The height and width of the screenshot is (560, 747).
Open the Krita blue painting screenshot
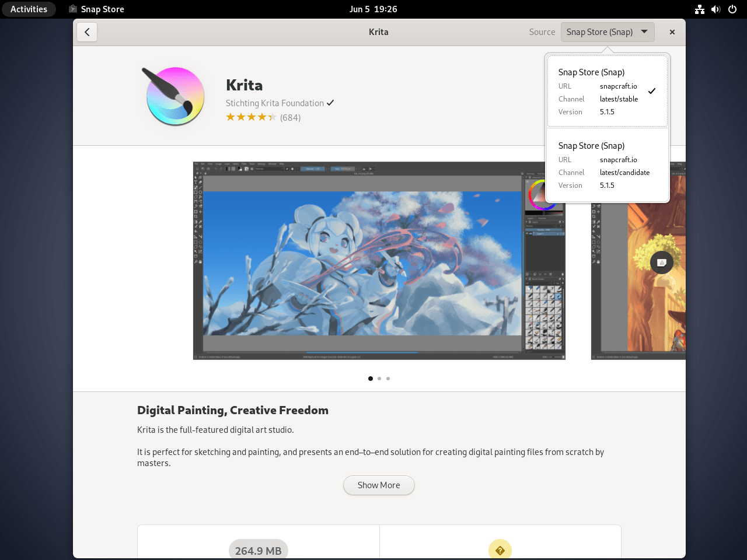click(x=379, y=261)
